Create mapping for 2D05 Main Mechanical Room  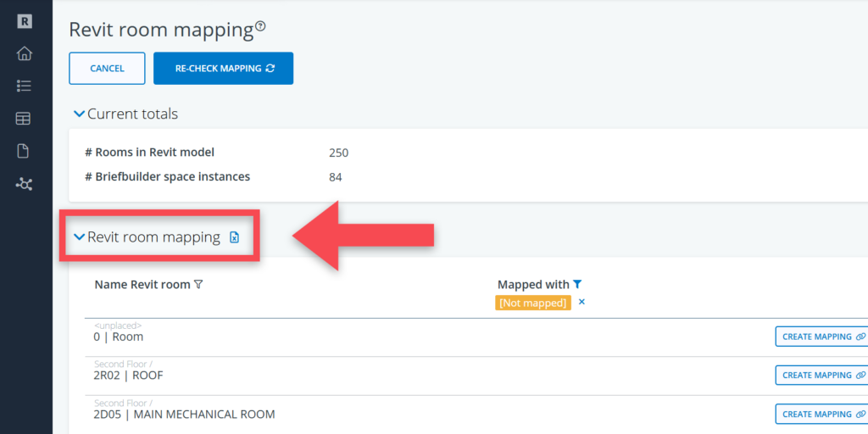[x=822, y=414]
